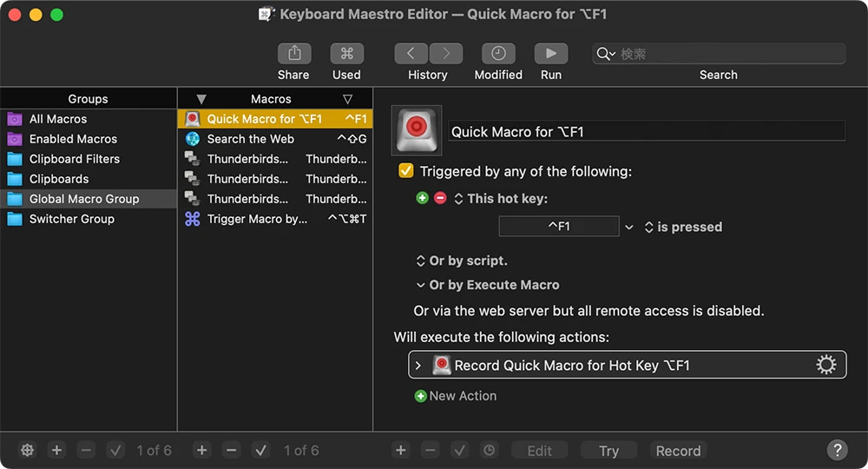Remove hot key trigger with red minus
This screenshot has height=469, width=868.
click(x=440, y=199)
